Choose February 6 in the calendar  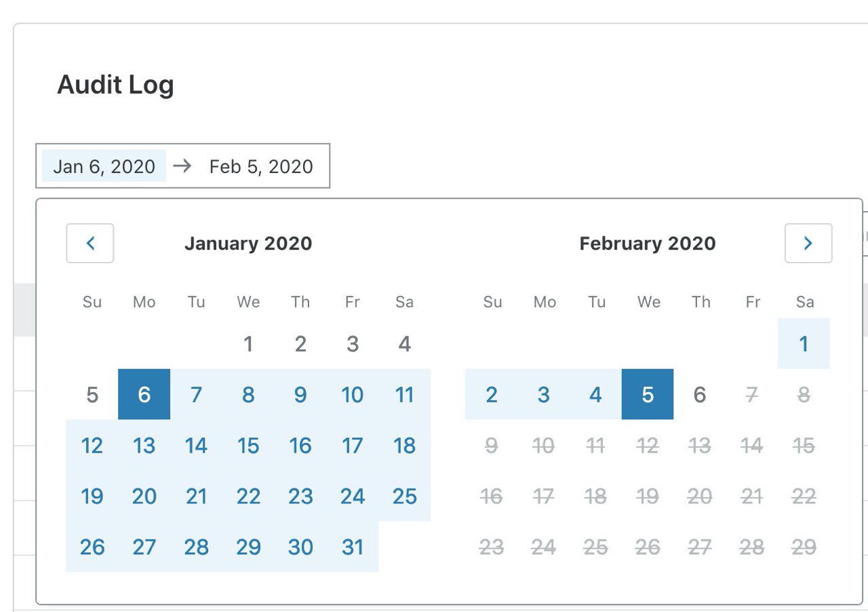700,394
